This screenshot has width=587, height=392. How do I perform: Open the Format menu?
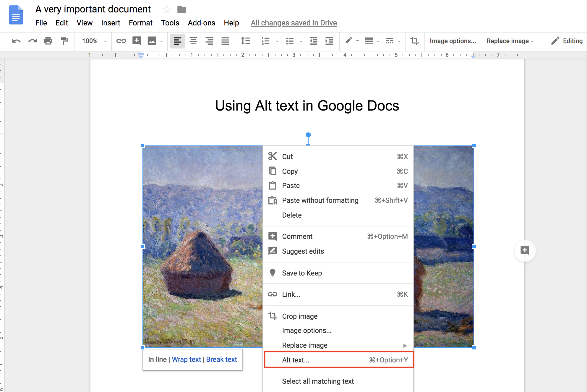[140, 23]
